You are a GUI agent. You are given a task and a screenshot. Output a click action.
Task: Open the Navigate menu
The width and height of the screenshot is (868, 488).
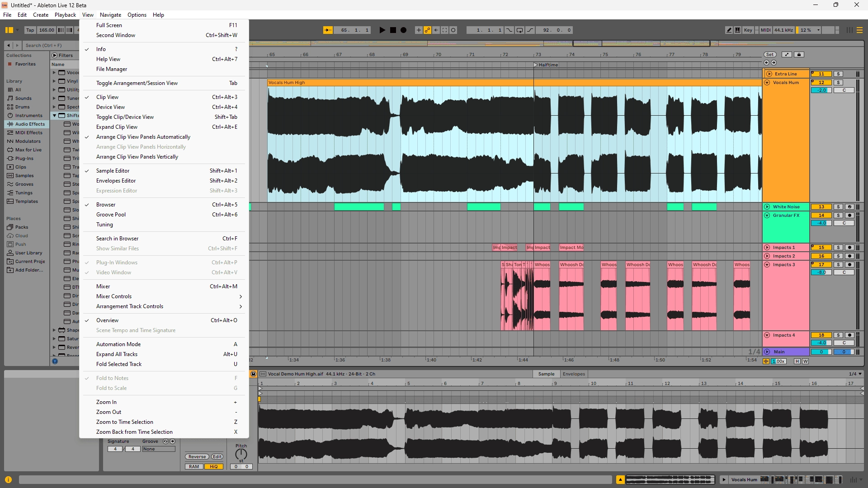click(x=110, y=15)
